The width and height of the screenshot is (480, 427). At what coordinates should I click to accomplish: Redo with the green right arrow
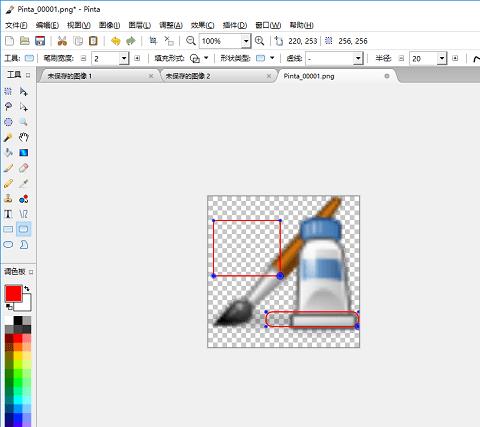131,41
